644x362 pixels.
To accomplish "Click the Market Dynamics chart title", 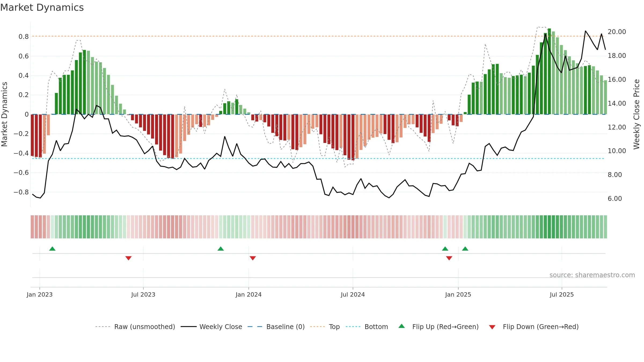I will (x=42, y=8).
